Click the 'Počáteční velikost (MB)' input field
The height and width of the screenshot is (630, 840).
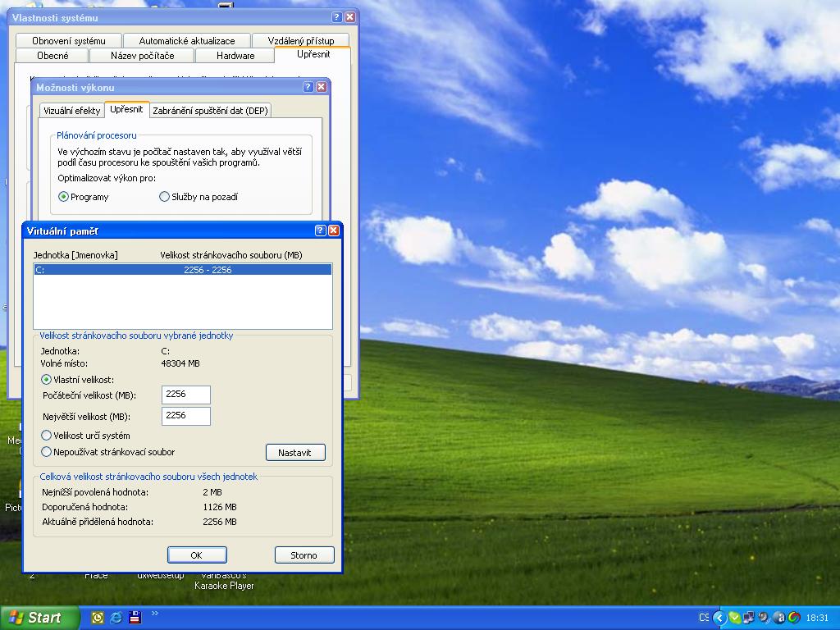[185, 395]
